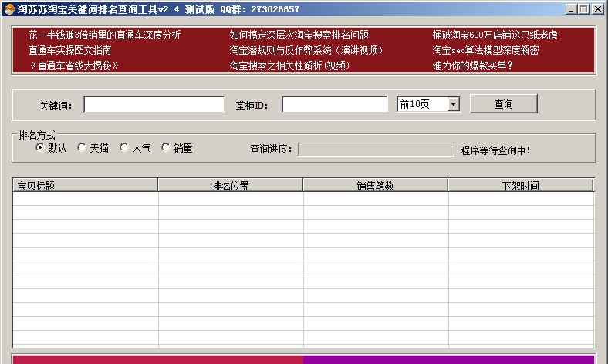This screenshot has height=364, width=608.
Task: Click the 宝贝标题 column header
Action: (86, 185)
